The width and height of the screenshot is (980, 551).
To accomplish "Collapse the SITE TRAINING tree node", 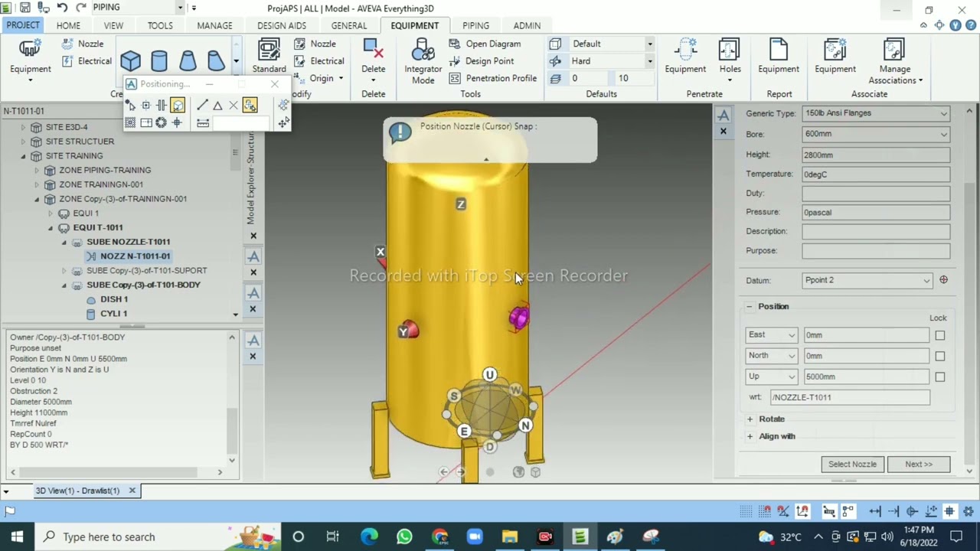I will tap(23, 156).
